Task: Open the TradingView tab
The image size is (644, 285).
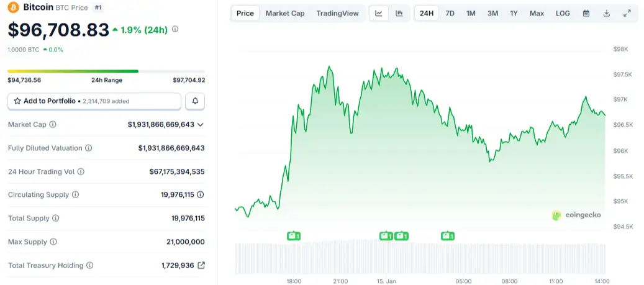Action: tap(337, 13)
